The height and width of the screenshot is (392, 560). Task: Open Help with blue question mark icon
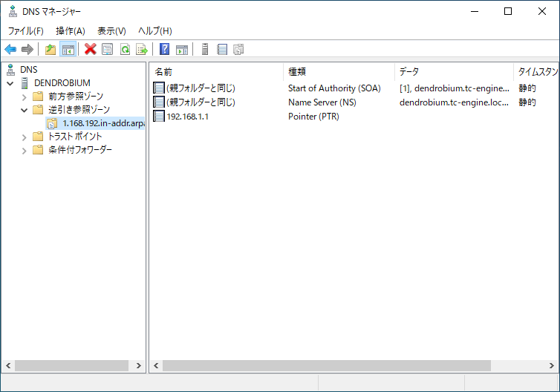point(164,49)
